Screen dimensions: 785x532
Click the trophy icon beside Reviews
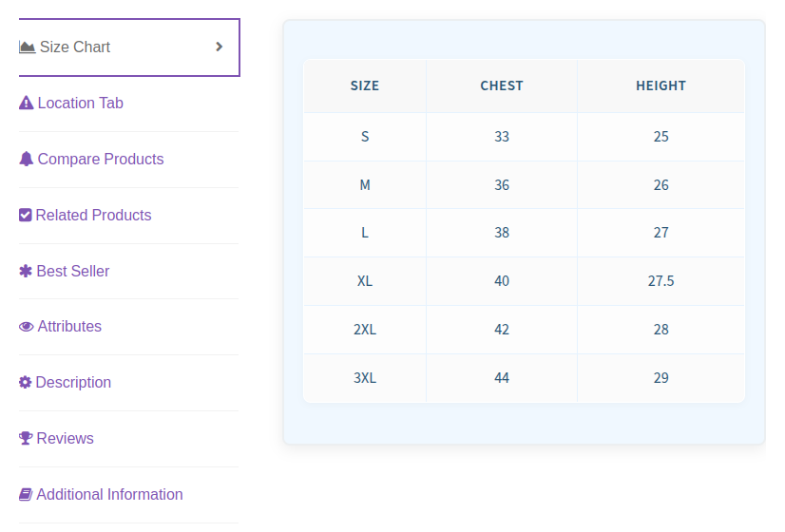click(x=26, y=438)
